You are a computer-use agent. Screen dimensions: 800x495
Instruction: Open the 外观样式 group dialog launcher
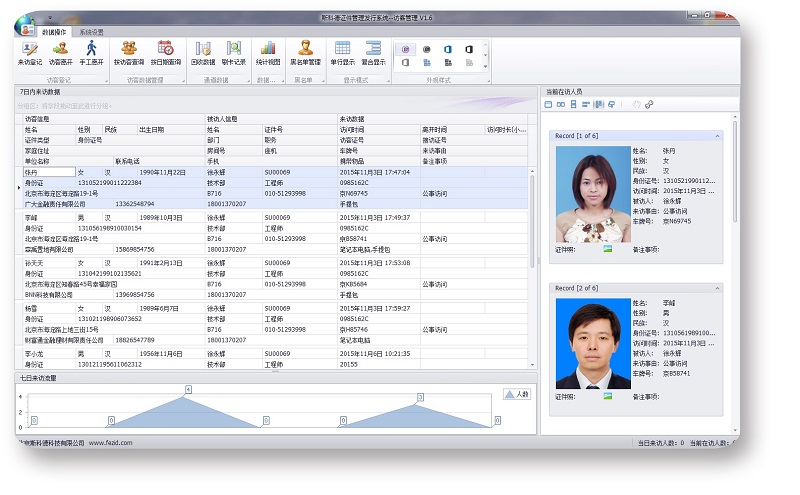point(488,81)
